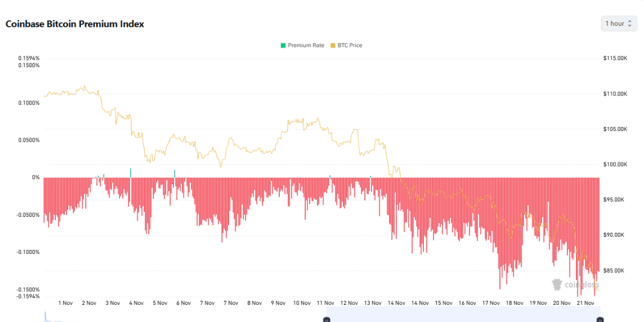Click the -0.1000% axis value
The image size is (644, 322).
(28, 252)
